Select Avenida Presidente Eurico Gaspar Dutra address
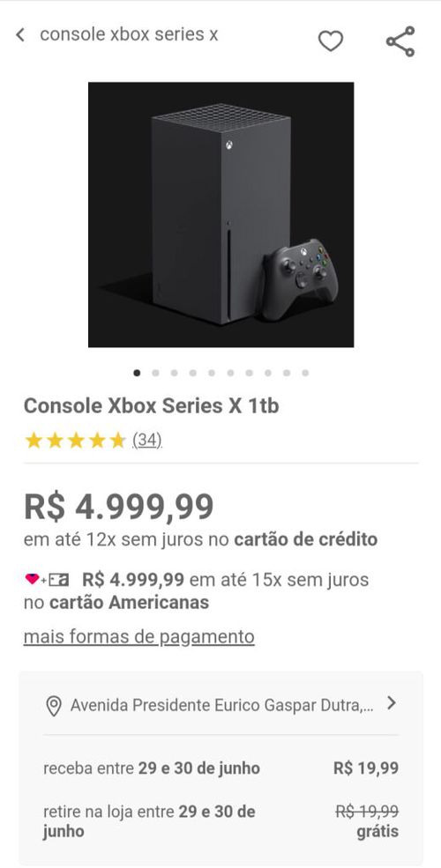441x868 pixels. [221, 705]
